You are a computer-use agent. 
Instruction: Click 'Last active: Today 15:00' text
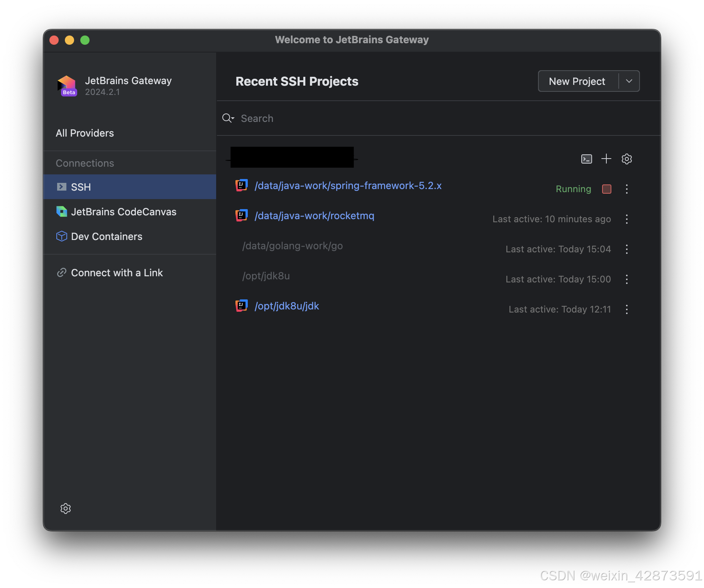tap(558, 279)
